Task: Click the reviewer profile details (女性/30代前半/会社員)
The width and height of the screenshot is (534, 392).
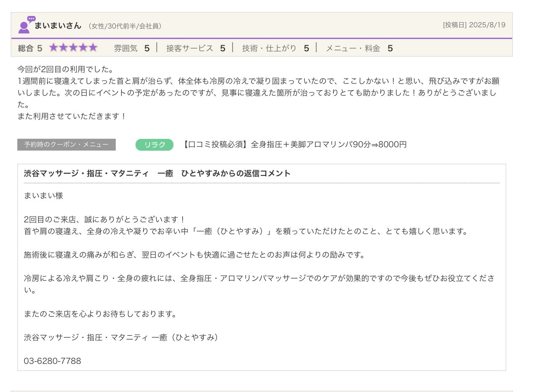Action: 125,26
